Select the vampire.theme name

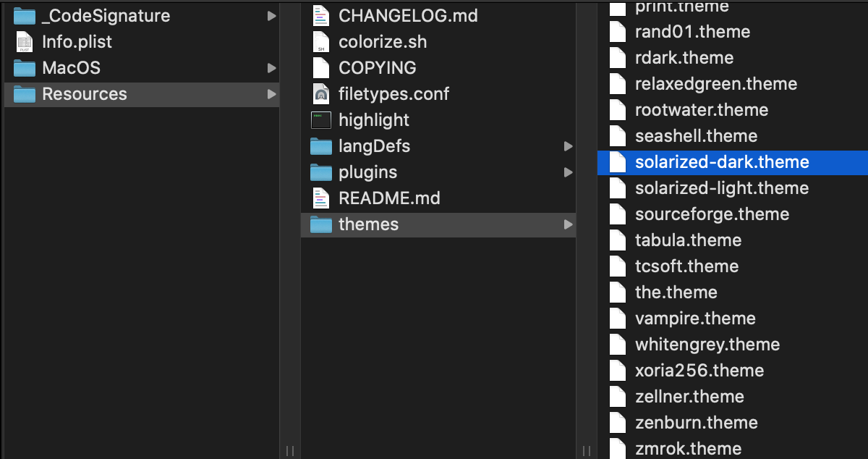pyautogui.click(x=696, y=319)
